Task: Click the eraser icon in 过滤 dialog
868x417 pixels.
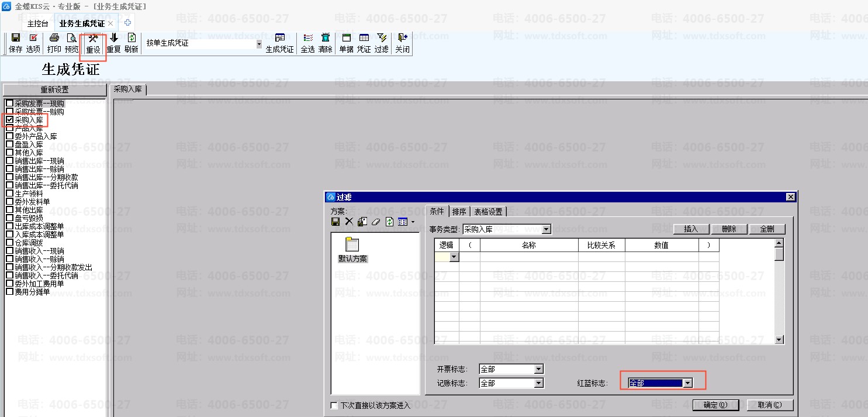Action: [x=376, y=222]
